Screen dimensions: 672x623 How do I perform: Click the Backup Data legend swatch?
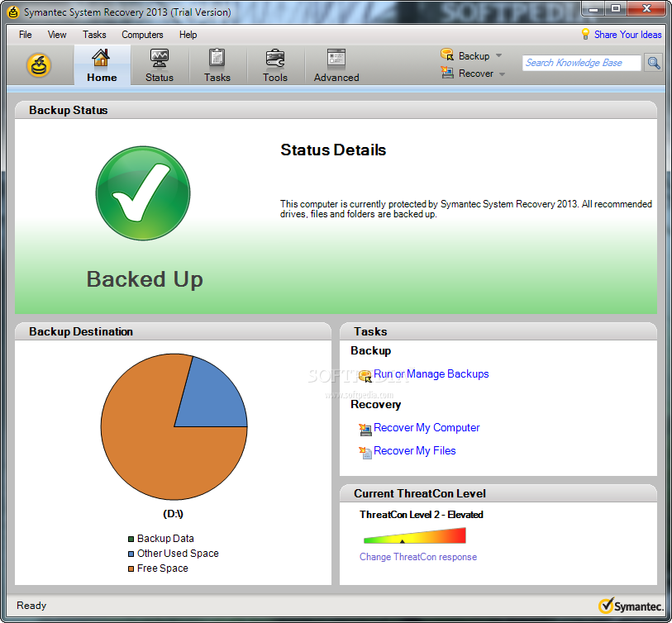click(x=131, y=539)
